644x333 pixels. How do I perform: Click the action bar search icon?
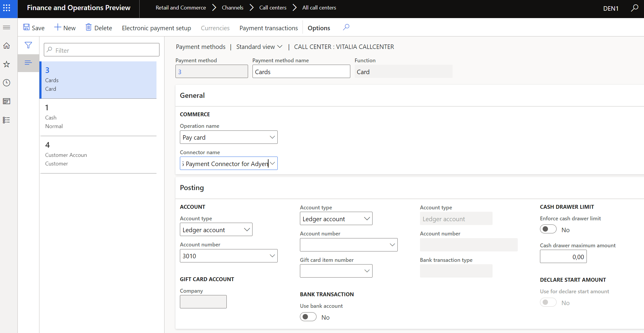346,28
